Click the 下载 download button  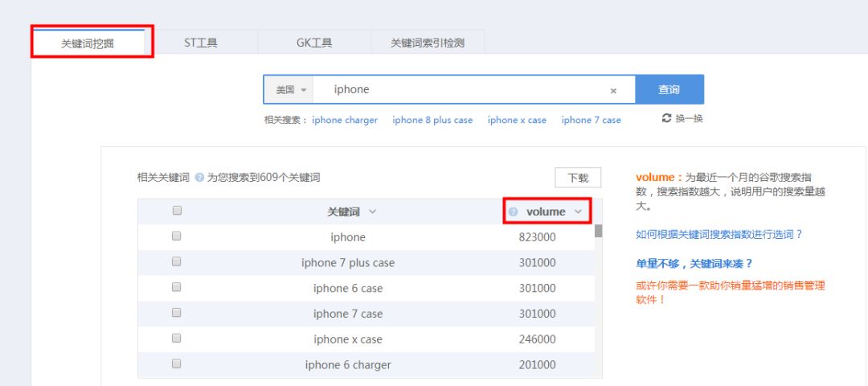(578, 178)
